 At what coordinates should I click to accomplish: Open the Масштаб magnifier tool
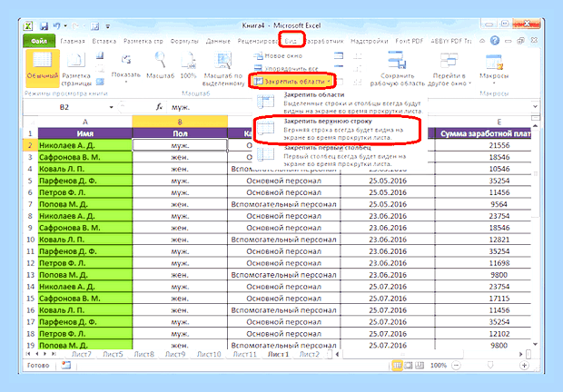click(160, 65)
